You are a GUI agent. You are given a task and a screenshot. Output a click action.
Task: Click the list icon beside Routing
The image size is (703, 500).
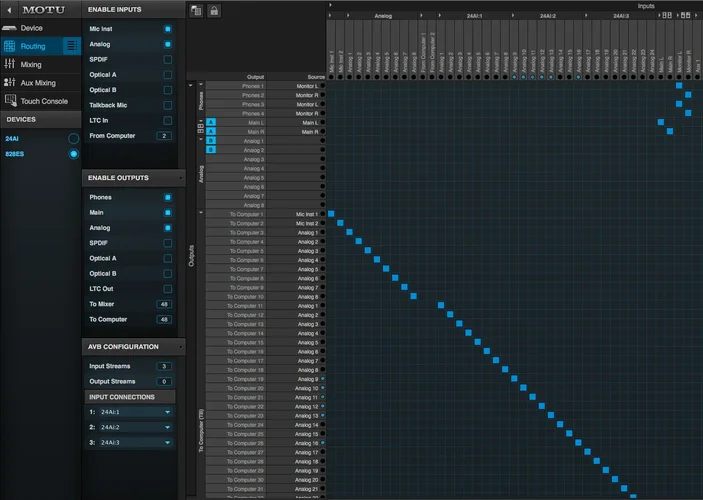click(72, 46)
